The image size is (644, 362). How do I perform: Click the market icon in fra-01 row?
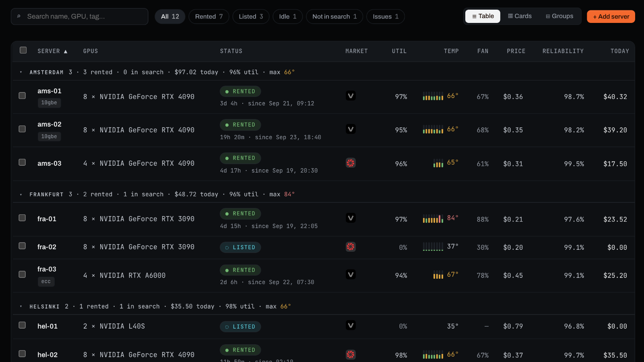(351, 218)
